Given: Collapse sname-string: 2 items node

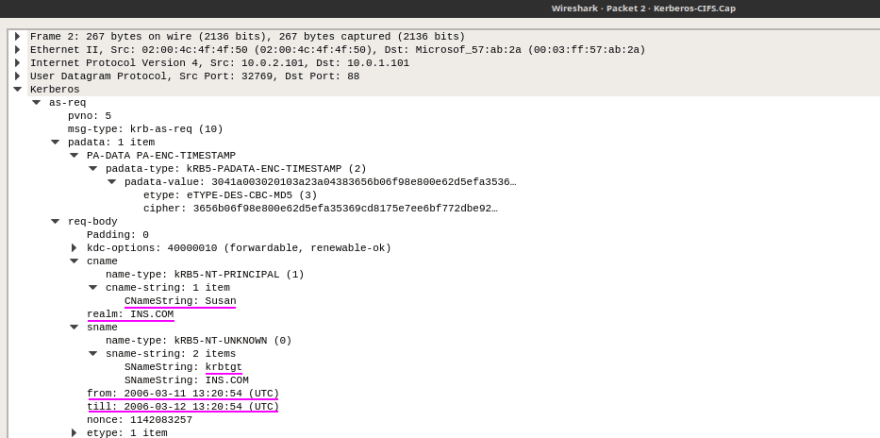Looking at the screenshot, I should tap(93, 354).
